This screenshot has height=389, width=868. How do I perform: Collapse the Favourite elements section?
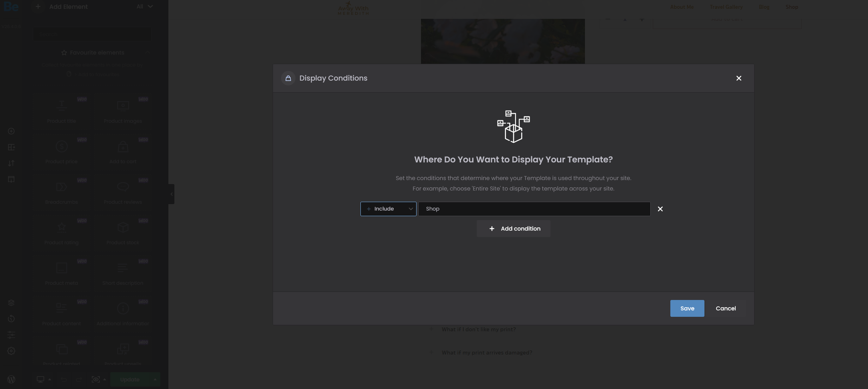coord(148,53)
